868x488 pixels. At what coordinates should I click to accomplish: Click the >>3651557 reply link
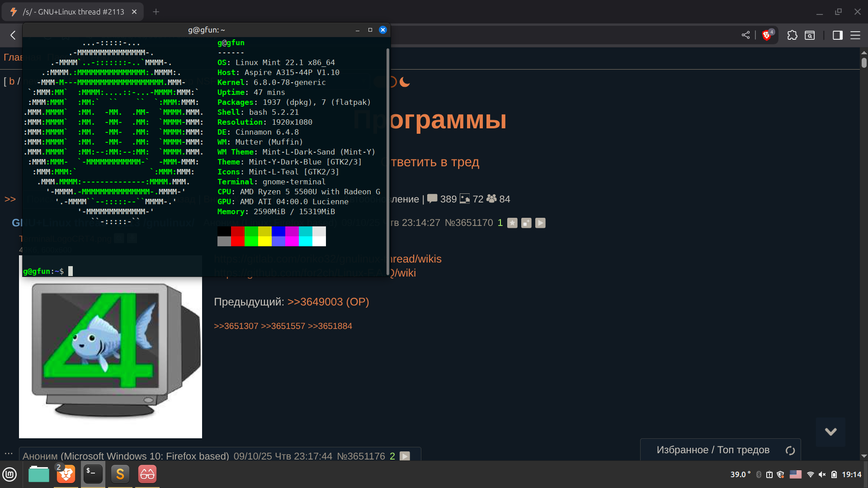pyautogui.click(x=283, y=326)
